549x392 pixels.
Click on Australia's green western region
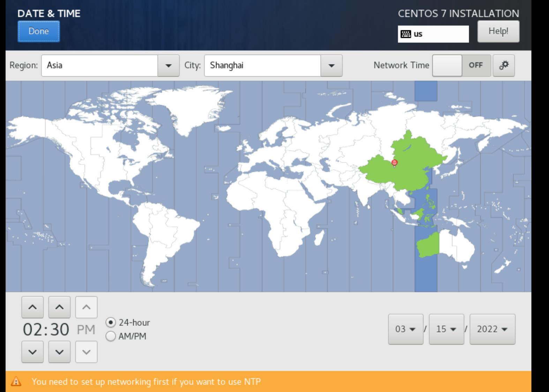pos(428,245)
